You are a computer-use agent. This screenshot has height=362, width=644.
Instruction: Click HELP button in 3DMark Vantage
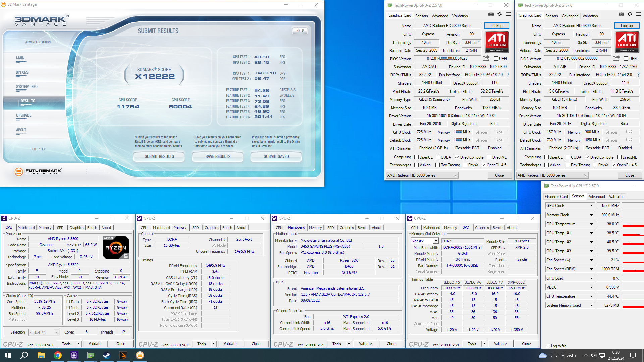click(x=300, y=31)
